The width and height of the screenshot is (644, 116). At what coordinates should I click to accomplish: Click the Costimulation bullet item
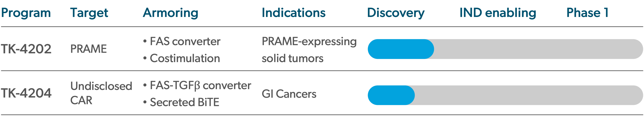click(x=185, y=58)
